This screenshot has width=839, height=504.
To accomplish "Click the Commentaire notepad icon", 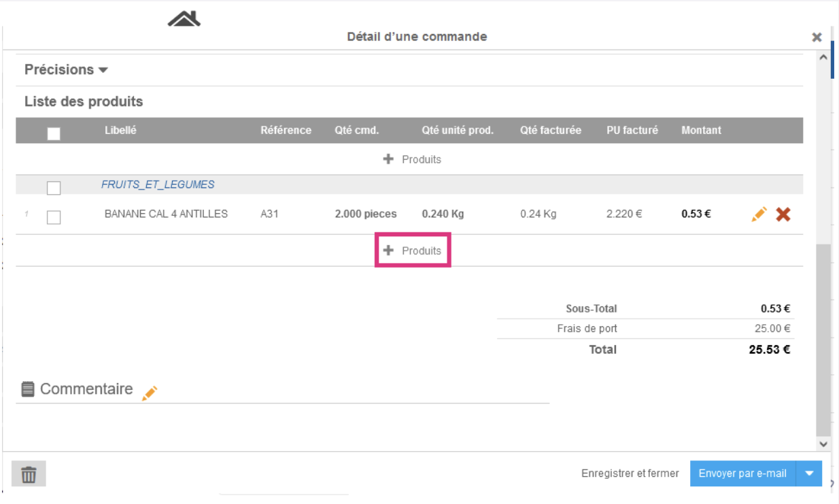I will (x=28, y=389).
